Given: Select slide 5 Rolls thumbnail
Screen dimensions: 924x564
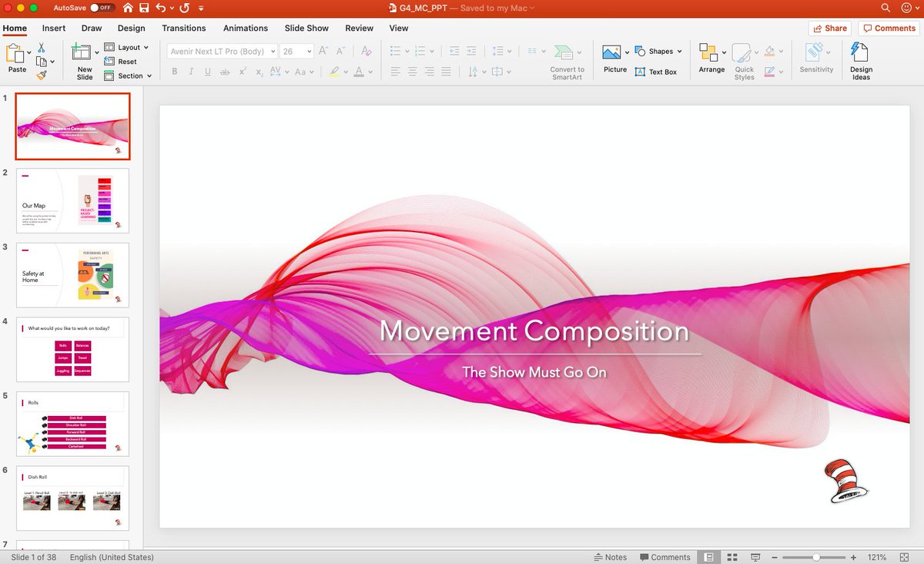Looking at the screenshot, I should (72, 424).
